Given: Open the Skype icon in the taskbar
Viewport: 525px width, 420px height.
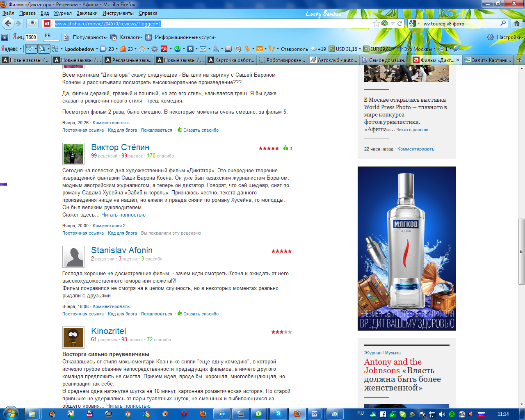Looking at the screenshot, I should tap(278, 414).
